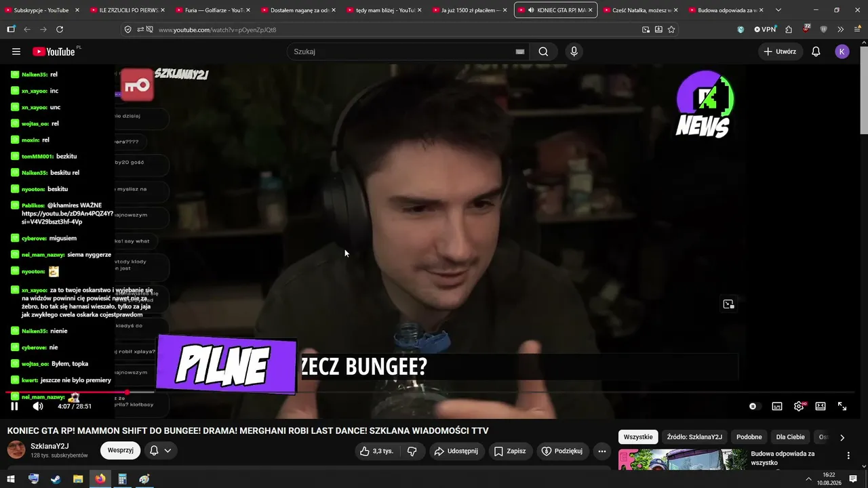868x488 pixels.
Task: Switch to theater mode view
Action: (821, 406)
